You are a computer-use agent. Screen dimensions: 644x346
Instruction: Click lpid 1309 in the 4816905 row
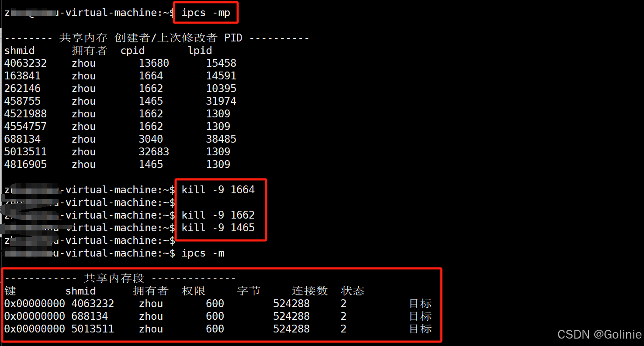(218, 164)
